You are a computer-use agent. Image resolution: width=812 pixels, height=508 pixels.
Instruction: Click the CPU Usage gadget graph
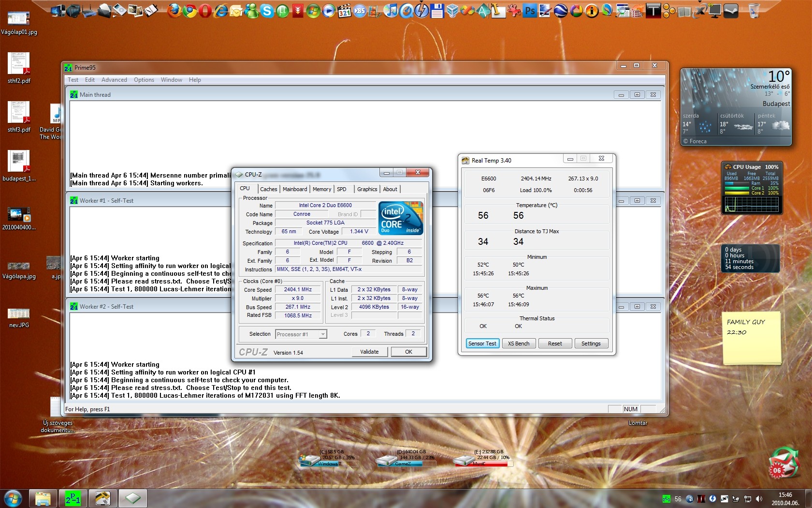tap(751, 205)
